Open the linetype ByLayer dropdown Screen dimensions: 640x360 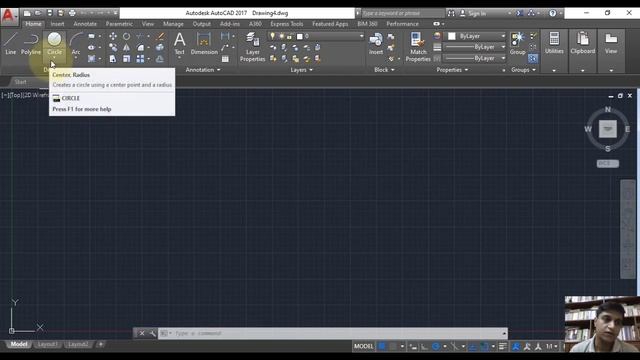pos(476,58)
